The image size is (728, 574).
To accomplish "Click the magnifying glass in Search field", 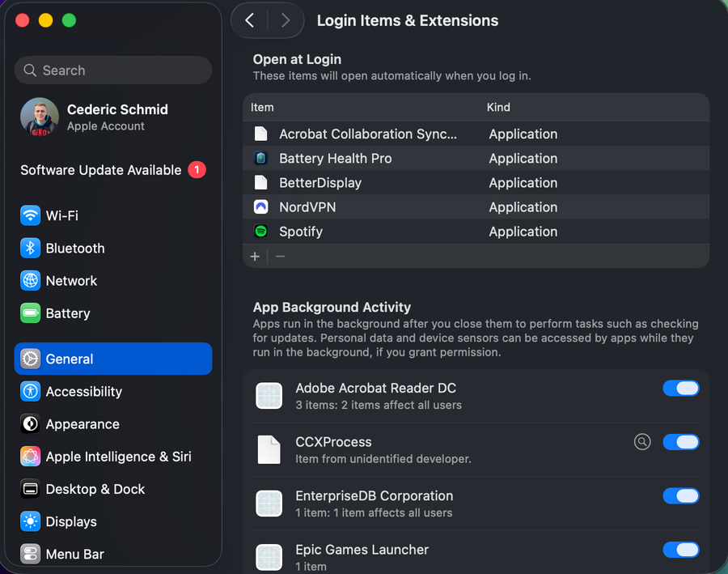I will [30, 70].
